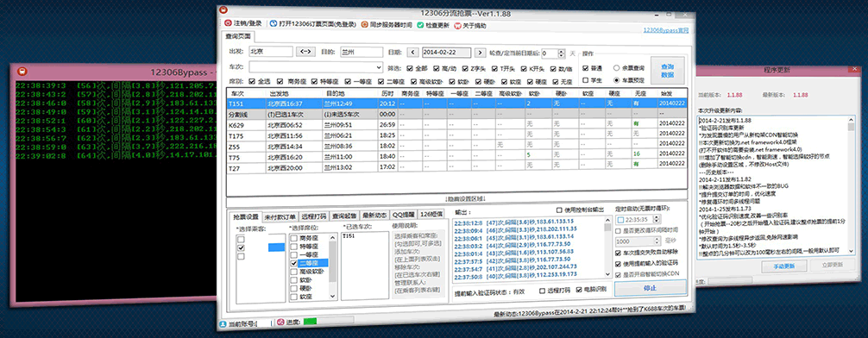
Task: Click the 查询数据 button
Action: tap(667, 70)
